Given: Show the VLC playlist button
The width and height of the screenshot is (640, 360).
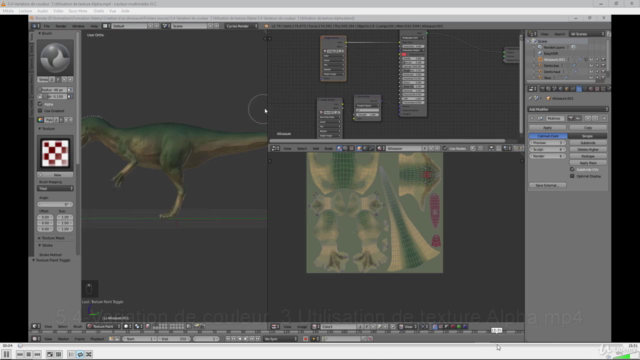Looking at the screenshot, I should click(x=71, y=354).
